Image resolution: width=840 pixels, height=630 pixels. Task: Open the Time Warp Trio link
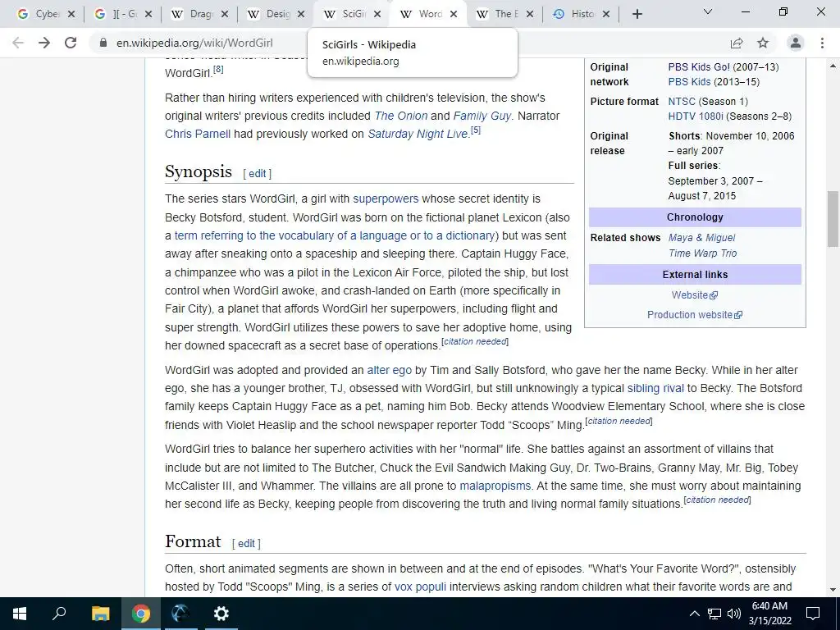pyautogui.click(x=703, y=253)
